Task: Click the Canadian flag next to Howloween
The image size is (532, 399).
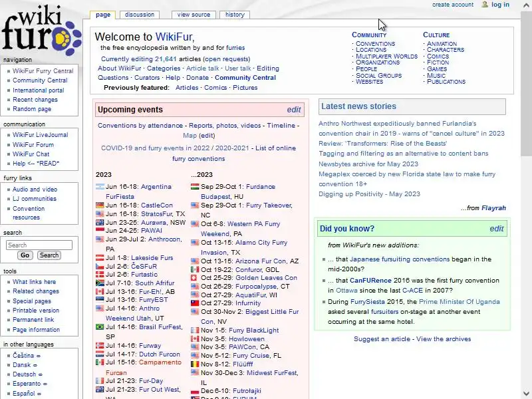Action: coord(195,338)
